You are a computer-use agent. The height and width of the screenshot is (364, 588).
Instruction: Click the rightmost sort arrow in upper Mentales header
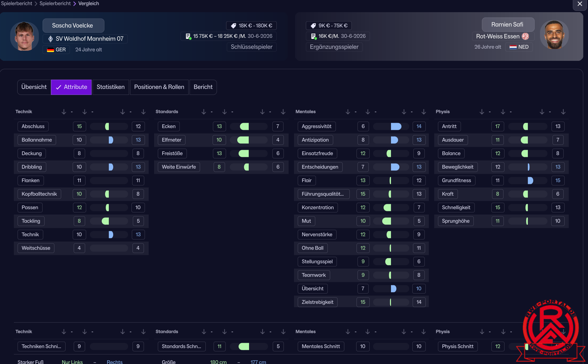click(x=423, y=112)
